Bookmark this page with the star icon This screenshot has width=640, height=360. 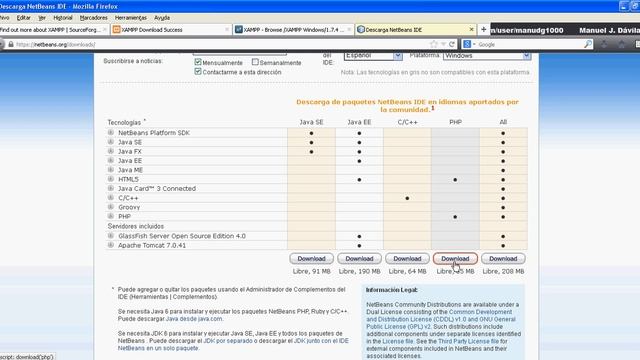433,44
